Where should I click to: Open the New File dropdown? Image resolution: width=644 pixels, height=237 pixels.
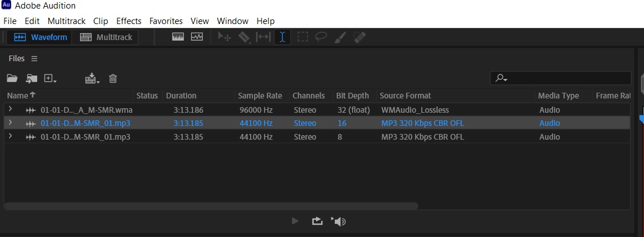coord(50,78)
